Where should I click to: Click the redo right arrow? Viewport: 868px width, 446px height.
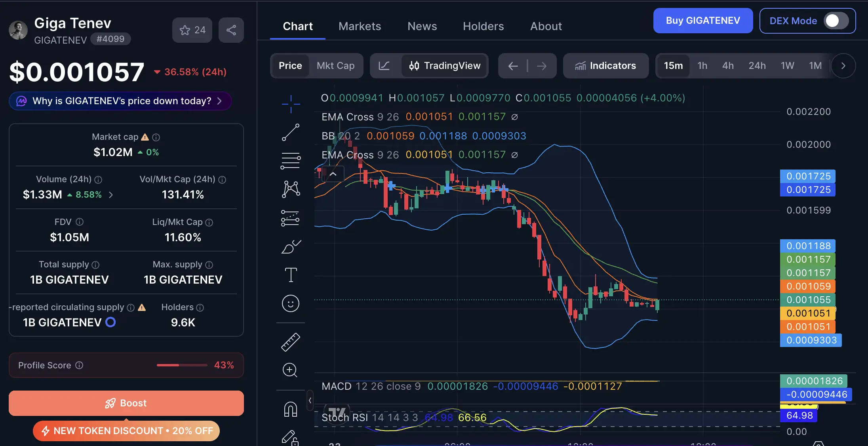(x=542, y=66)
